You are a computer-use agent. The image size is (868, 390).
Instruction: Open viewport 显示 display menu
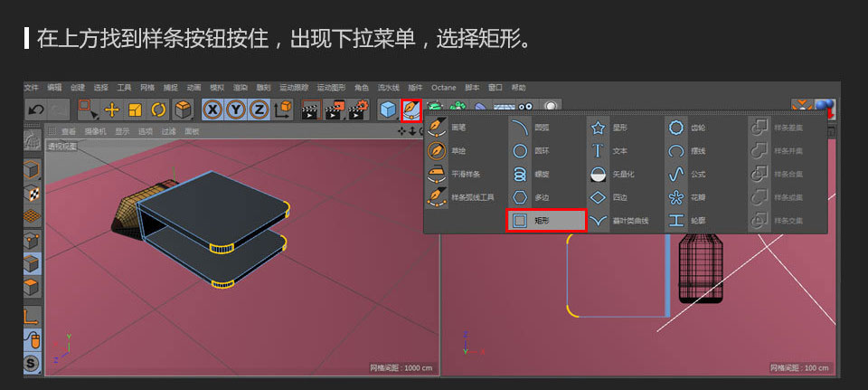pos(122,132)
